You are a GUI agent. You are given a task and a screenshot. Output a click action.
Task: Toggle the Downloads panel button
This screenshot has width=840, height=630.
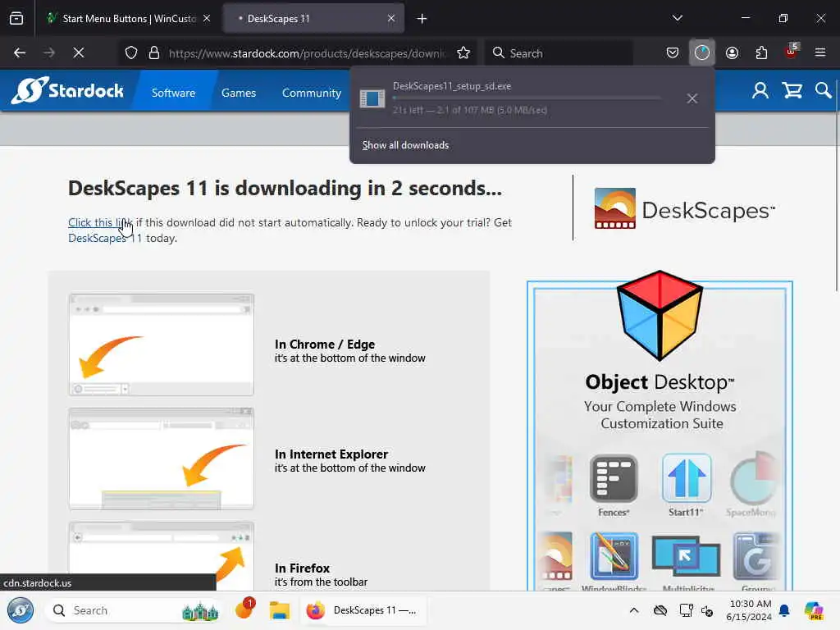702,52
